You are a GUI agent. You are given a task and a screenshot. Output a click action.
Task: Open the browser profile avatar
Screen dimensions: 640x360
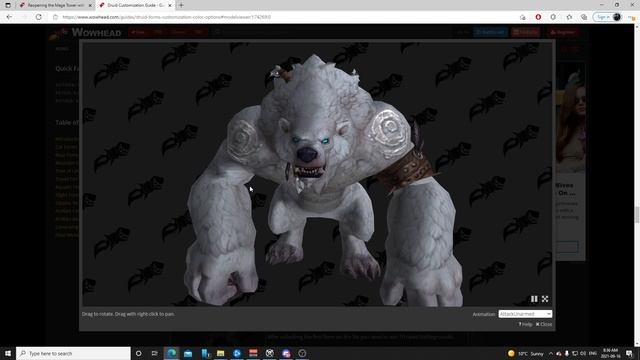point(617,17)
